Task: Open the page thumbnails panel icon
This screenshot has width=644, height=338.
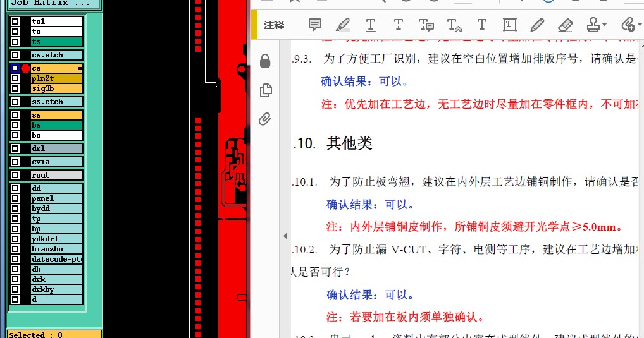Action: coord(266,90)
